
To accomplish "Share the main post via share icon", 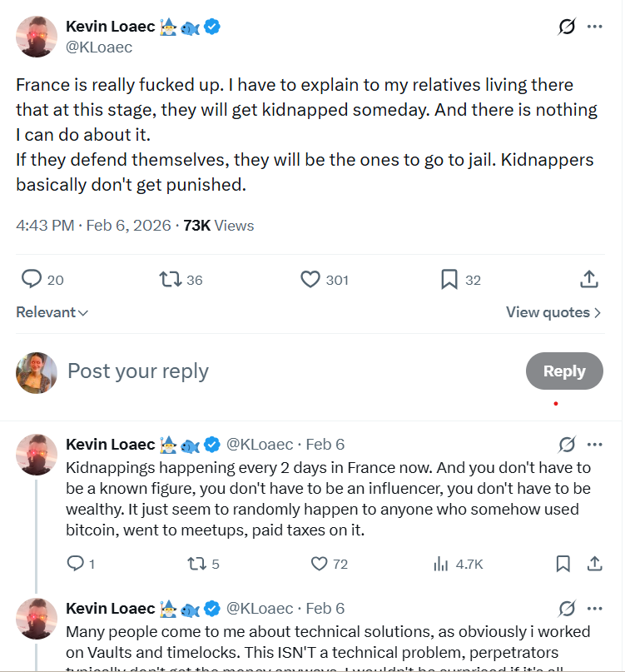I will pos(588,279).
